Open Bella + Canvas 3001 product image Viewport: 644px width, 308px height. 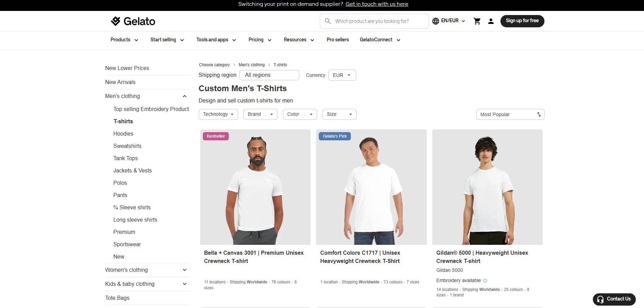coord(255,187)
